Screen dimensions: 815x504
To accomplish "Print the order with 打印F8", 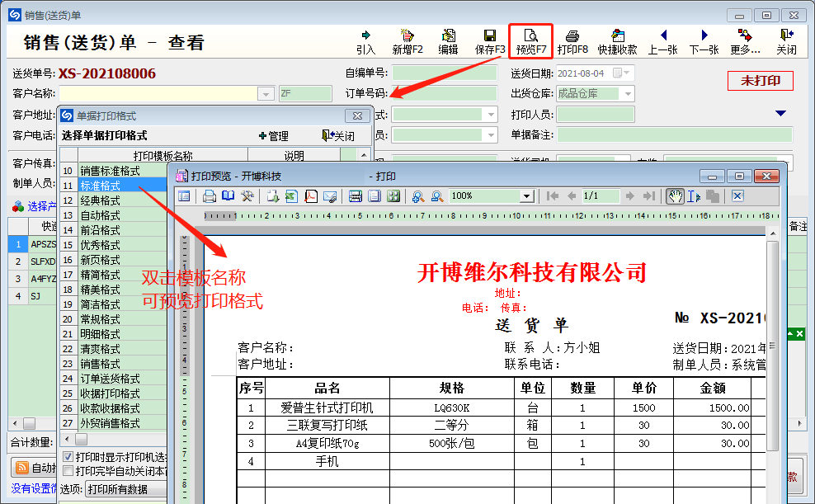I will 572,41.
